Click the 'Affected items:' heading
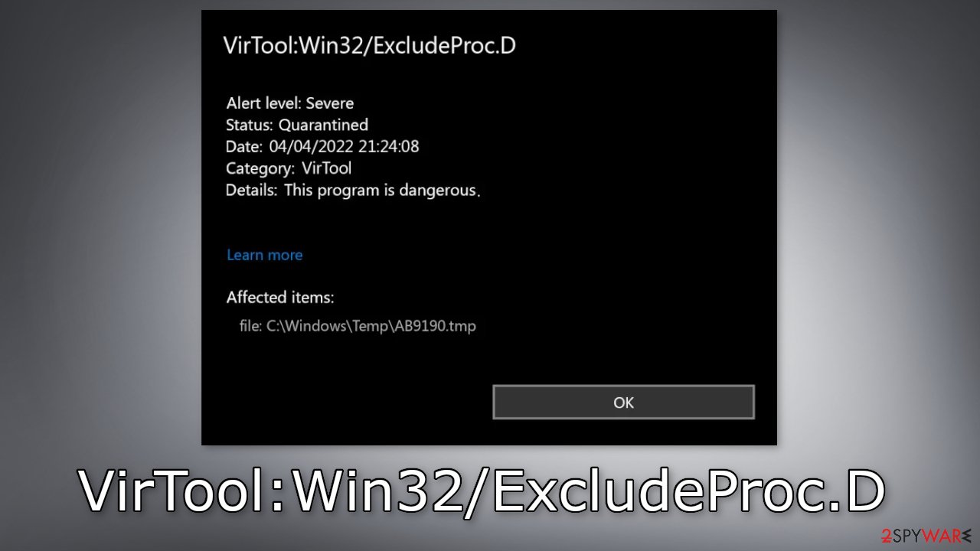This screenshot has height=551, width=980. click(x=280, y=298)
